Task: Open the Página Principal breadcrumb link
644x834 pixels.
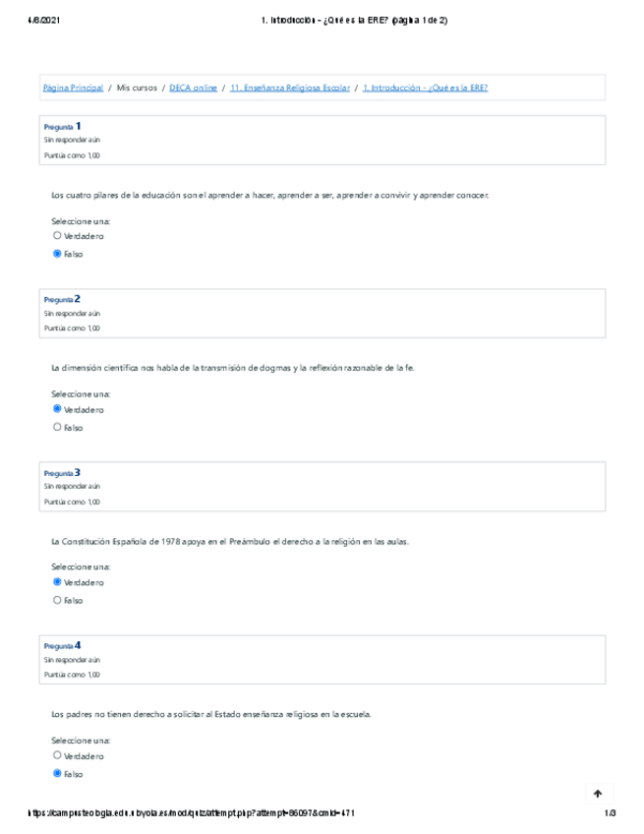Action: pyautogui.click(x=73, y=88)
